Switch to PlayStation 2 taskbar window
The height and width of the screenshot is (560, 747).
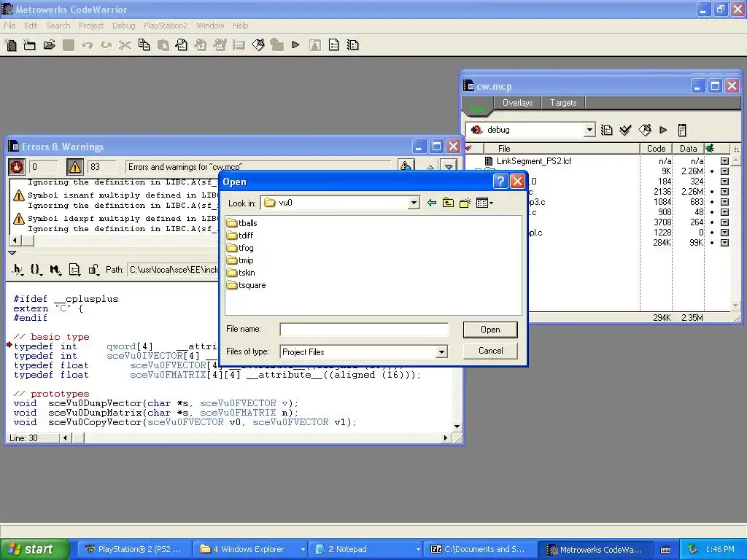coord(135,549)
